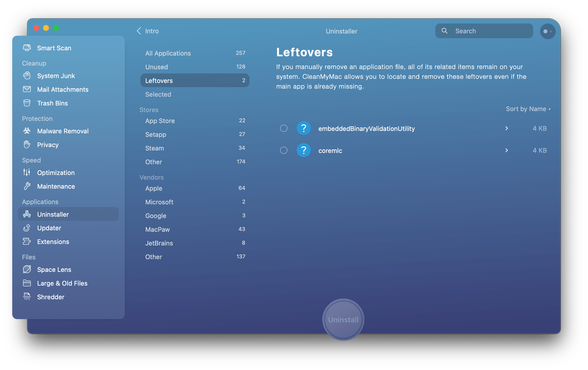Image resolution: width=588 pixels, height=370 pixels.
Task: Select the Space Lens icon
Action: click(27, 269)
